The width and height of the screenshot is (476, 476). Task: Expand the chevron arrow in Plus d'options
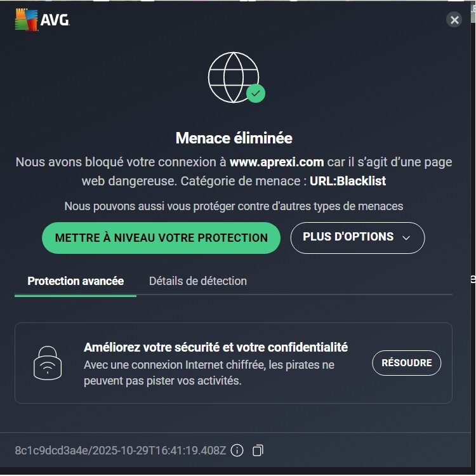pyautogui.click(x=406, y=238)
